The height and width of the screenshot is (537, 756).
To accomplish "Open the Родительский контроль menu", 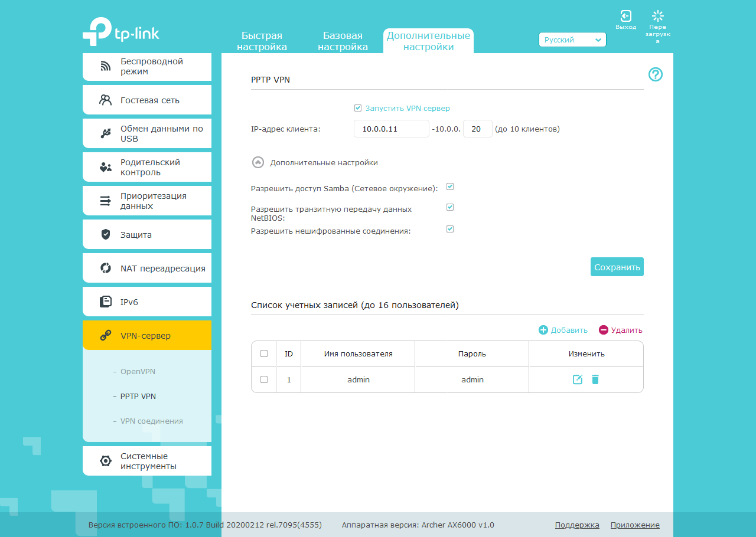I will click(x=147, y=167).
